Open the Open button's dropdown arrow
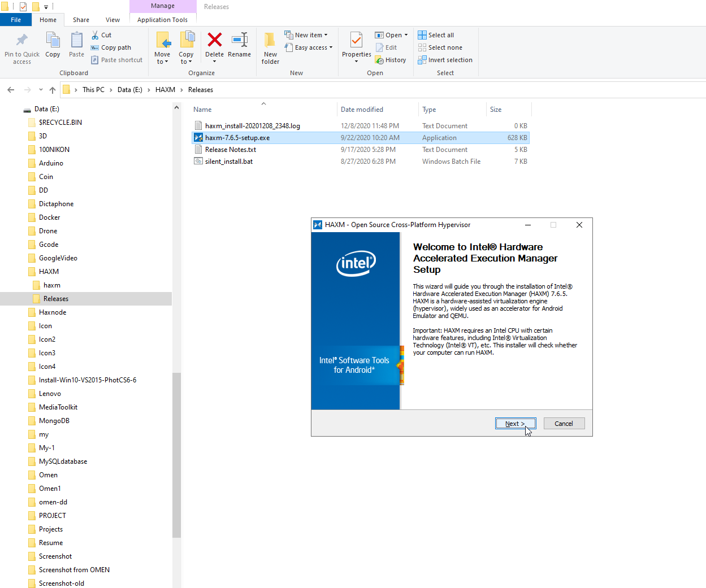The height and width of the screenshot is (588, 706). [406, 35]
